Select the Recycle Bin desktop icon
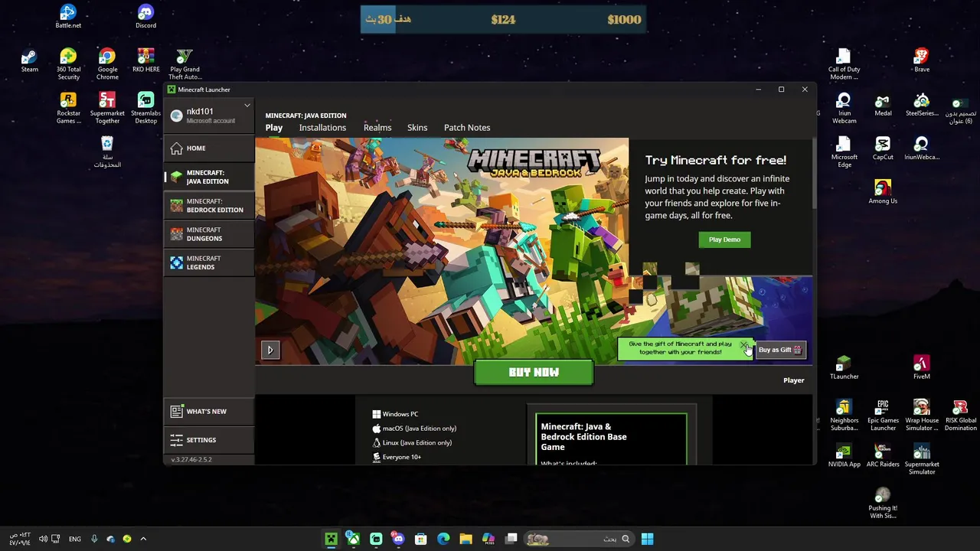The width and height of the screenshot is (980, 551). point(107,152)
